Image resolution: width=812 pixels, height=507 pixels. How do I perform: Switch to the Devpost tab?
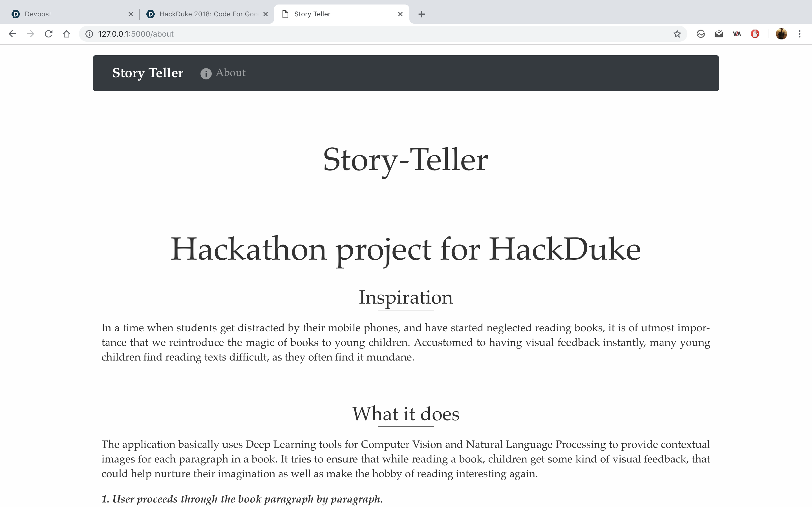point(67,14)
